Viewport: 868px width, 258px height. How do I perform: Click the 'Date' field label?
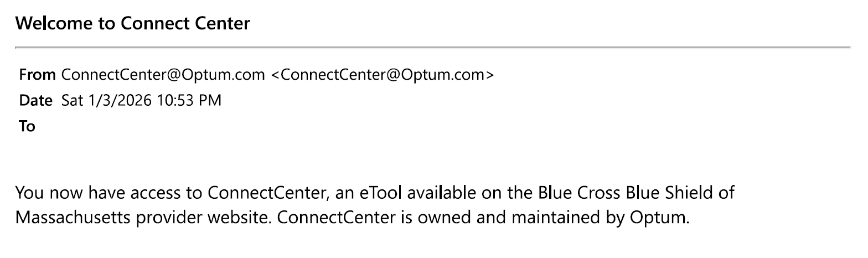(36, 101)
